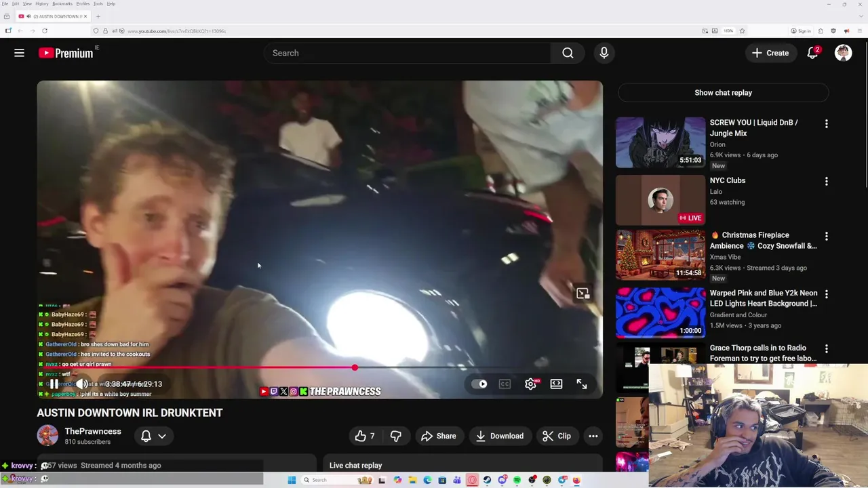This screenshot has height=488, width=868.
Task: Open options for Christmas Fireplace video
Action: click(x=826, y=237)
